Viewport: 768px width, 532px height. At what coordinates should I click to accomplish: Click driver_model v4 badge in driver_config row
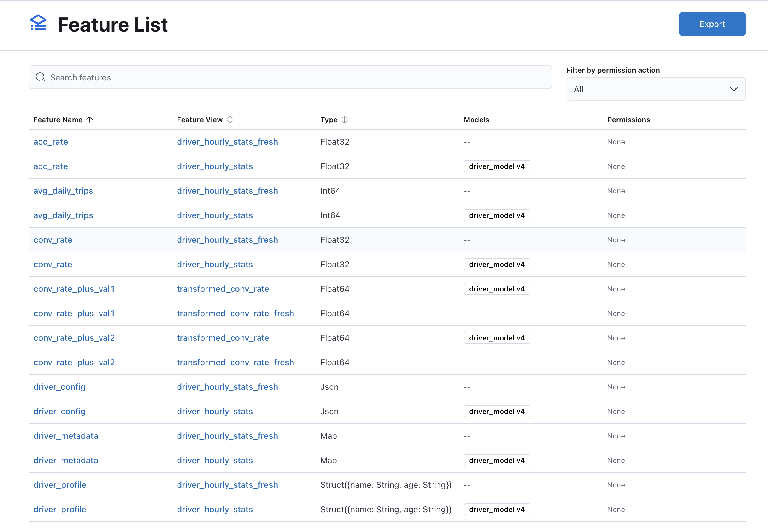point(497,411)
